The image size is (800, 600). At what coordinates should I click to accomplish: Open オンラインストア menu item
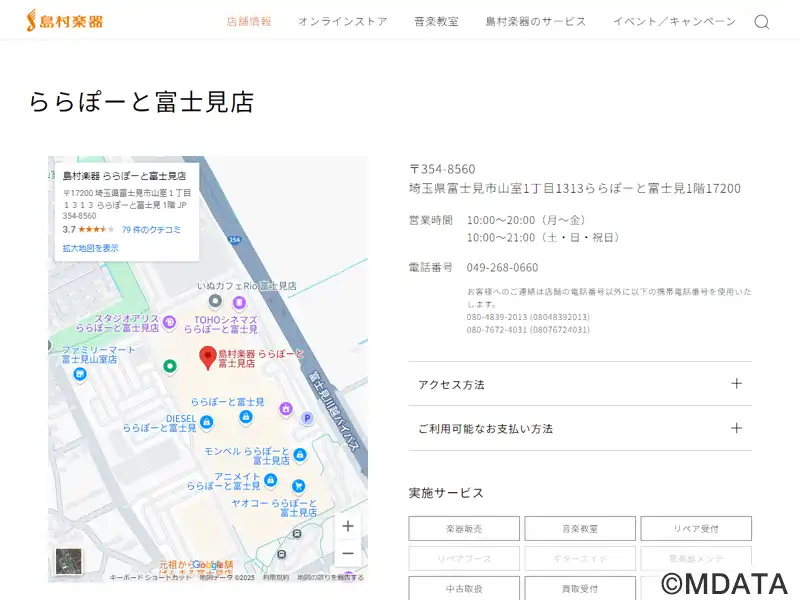(x=343, y=21)
